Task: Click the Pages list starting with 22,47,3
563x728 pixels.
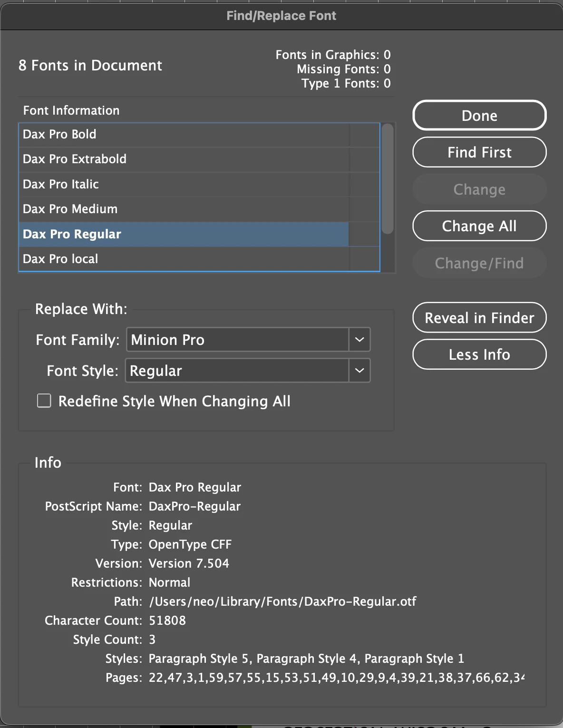Action: point(337,678)
